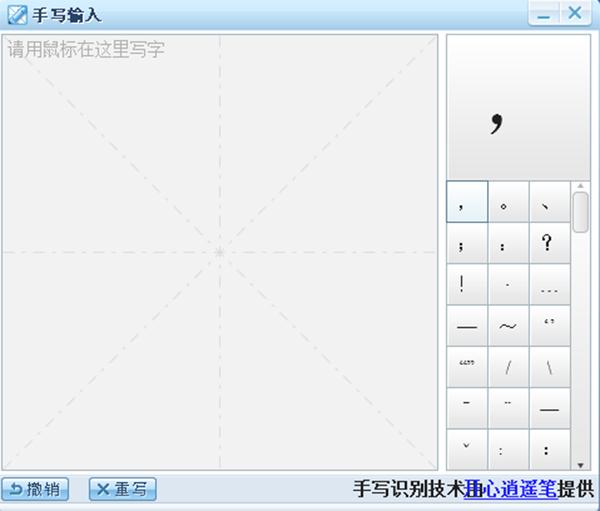
Task: Close the 手写输入 window
Action: (575, 13)
